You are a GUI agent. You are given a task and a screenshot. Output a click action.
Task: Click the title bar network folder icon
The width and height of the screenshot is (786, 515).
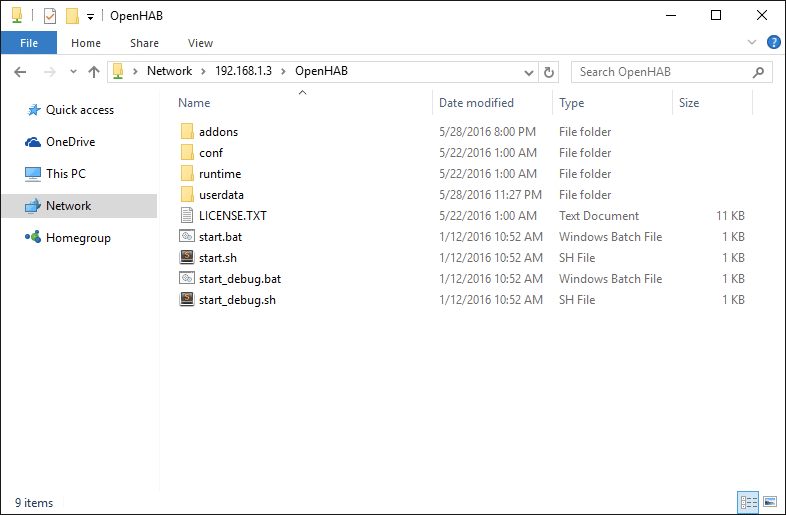click(17, 16)
